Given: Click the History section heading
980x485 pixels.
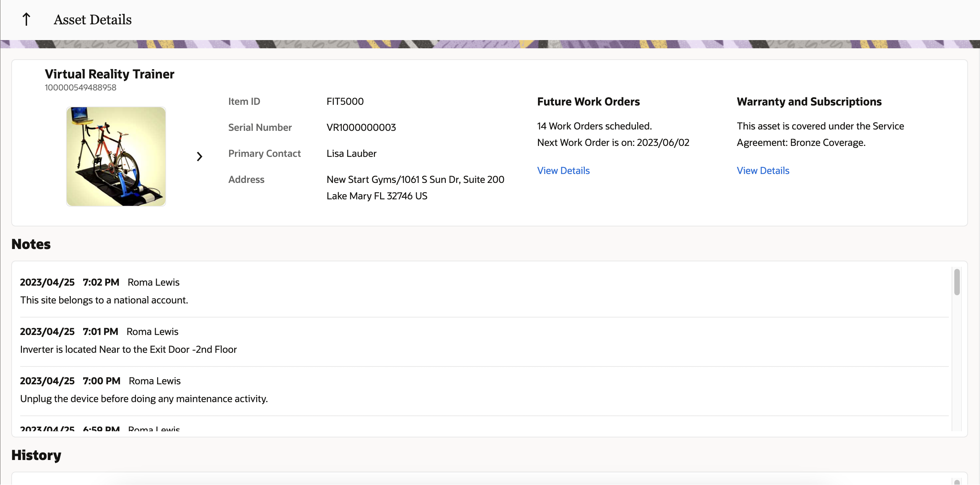Looking at the screenshot, I should pyautogui.click(x=36, y=455).
